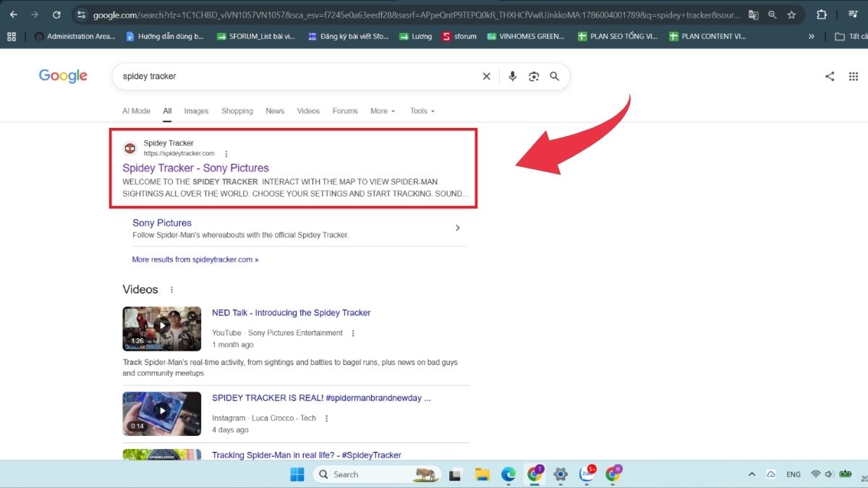The width and height of the screenshot is (868, 488).
Task: Click into the Google search input field
Action: click(297, 76)
